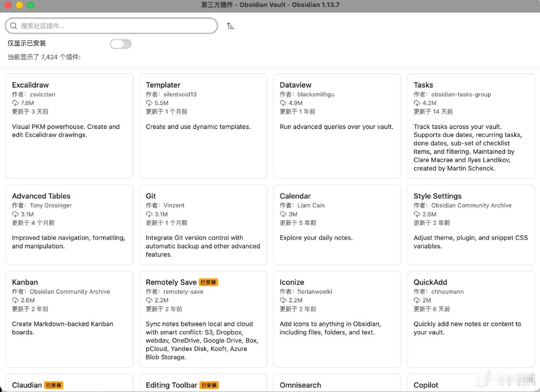Select the Calendar plugin title
The width and height of the screenshot is (540, 392).
(x=295, y=196)
